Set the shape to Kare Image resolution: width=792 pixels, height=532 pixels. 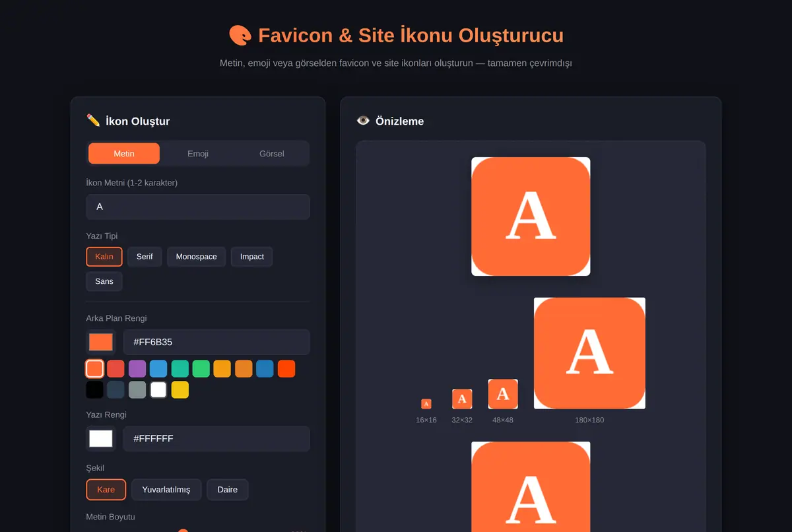[x=106, y=490]
